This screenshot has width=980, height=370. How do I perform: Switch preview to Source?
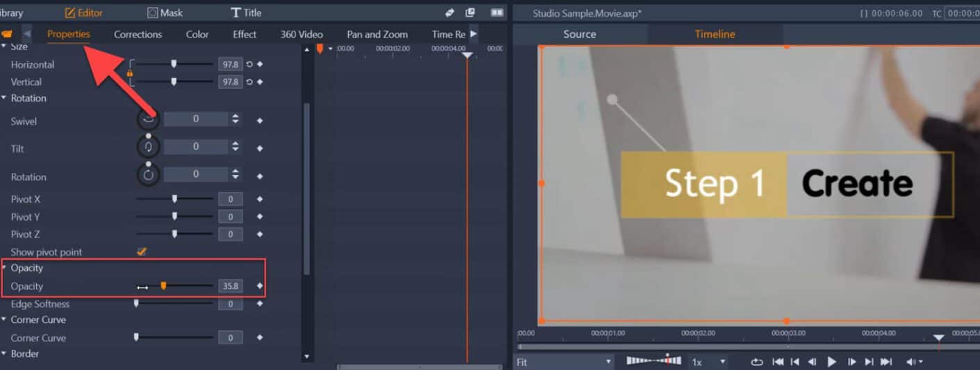pyautogui.click(x=580, y=34)
